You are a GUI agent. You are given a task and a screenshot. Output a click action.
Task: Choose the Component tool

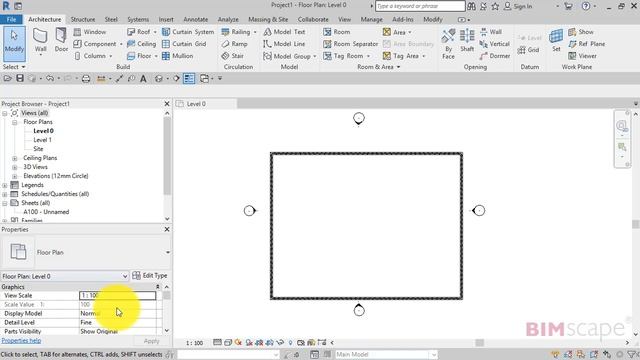pyautogui.click(x=95, y=44)
